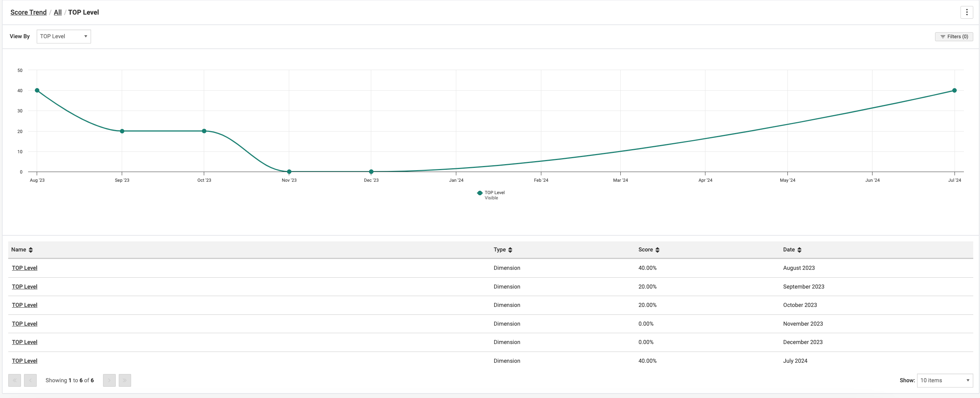Open the View By dropdown

point(64,36)
